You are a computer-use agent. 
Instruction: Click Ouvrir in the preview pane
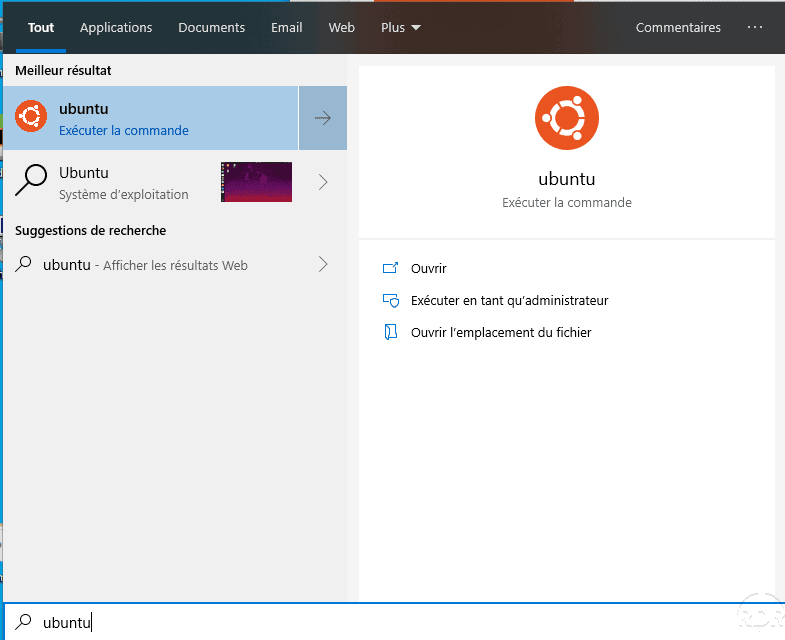pos(429,268)
